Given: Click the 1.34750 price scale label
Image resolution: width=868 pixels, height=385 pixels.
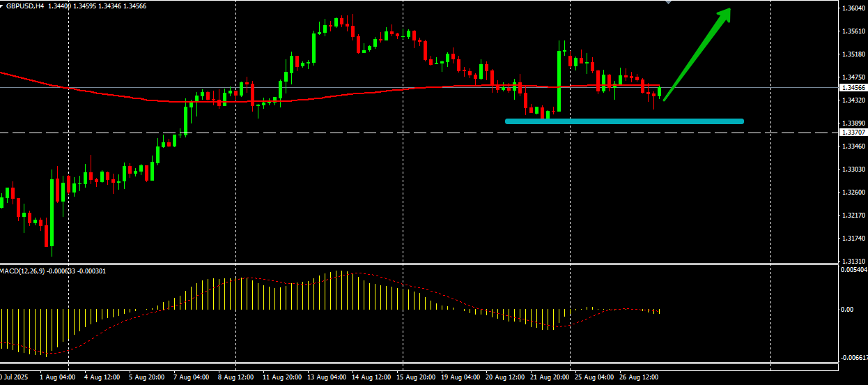Looking at the screenshot, I should [x=853, y=77].
